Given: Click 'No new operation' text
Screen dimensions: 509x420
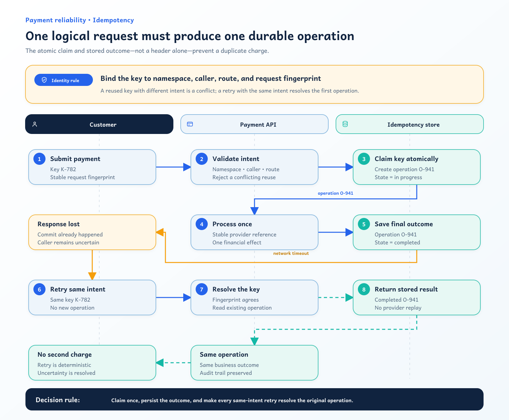Looking at the screenshot, I should [x=72, y=308].
